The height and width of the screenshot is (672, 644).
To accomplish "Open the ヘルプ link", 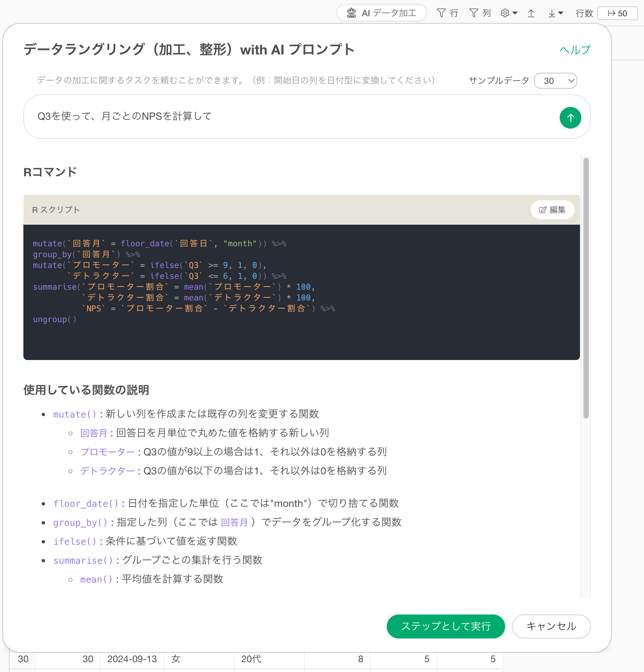I will [575, 50].
